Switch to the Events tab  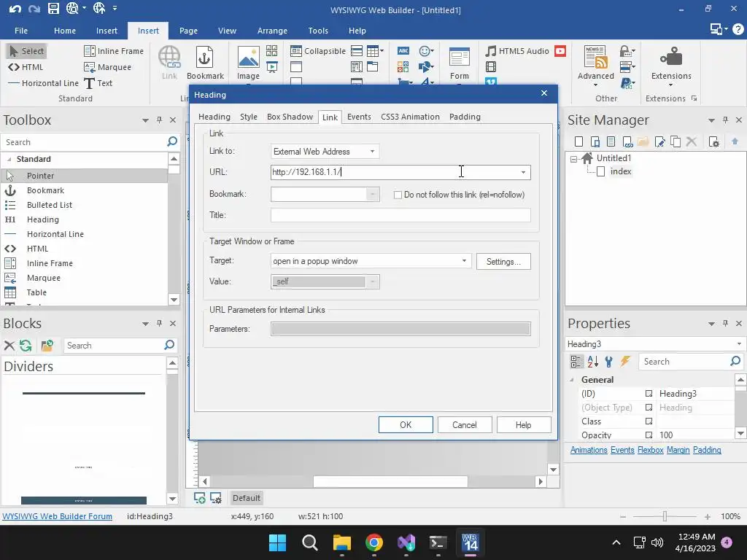click(359, 117)
